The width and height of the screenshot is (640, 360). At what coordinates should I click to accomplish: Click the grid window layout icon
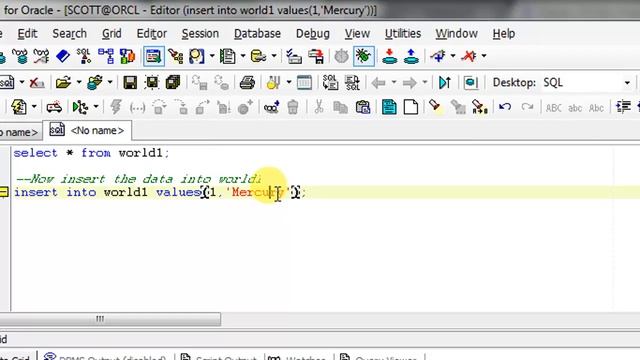coord(304,83)
